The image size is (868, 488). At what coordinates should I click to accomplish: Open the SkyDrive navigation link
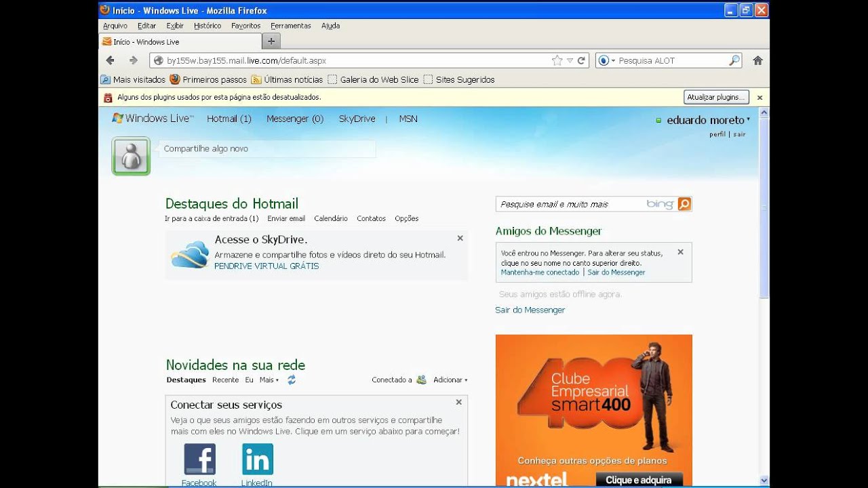(x=357, y=119)
